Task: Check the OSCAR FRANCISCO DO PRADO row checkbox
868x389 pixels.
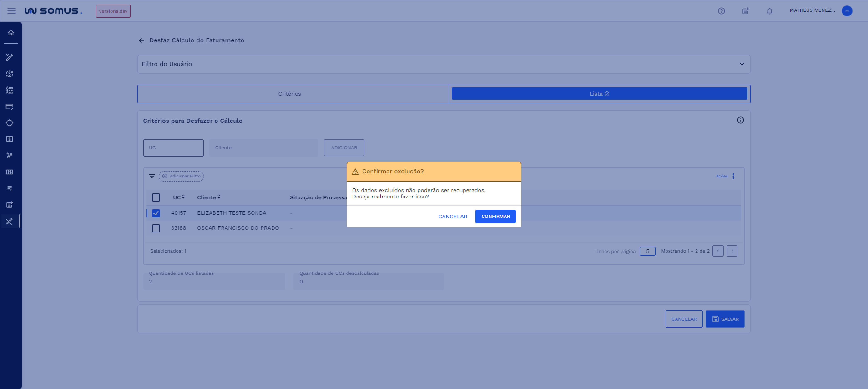Action: point(156,228)
